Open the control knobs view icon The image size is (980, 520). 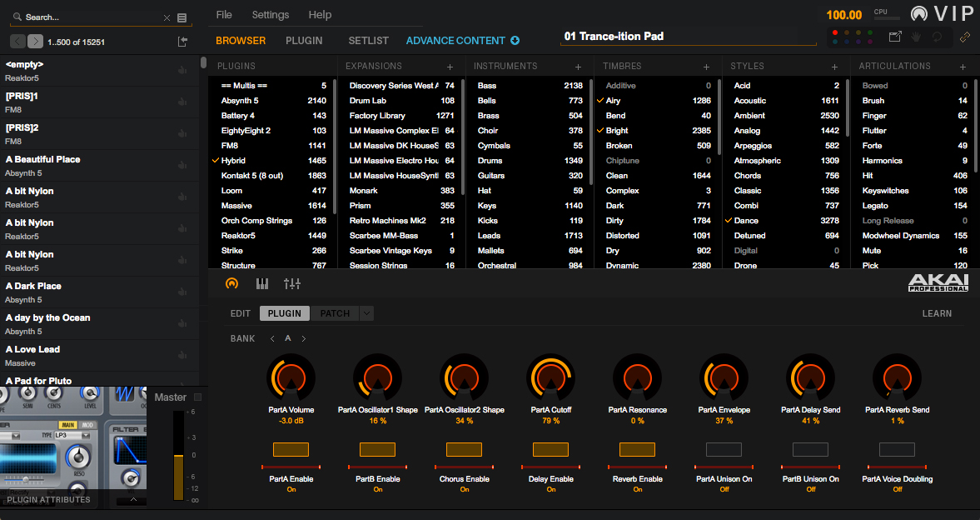(231, 284)
